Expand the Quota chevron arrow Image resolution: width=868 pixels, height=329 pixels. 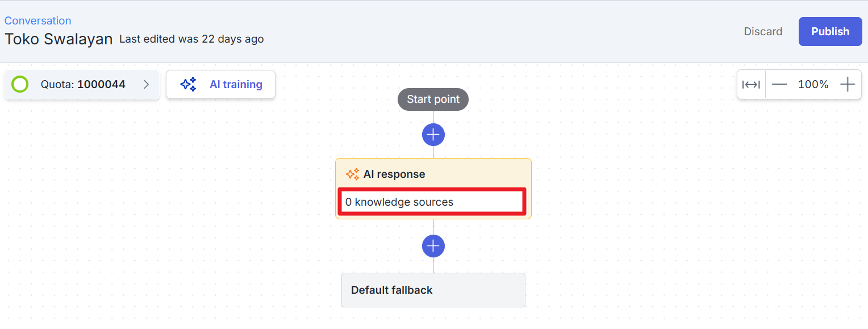pyautogui.click(x=146, y=84)
